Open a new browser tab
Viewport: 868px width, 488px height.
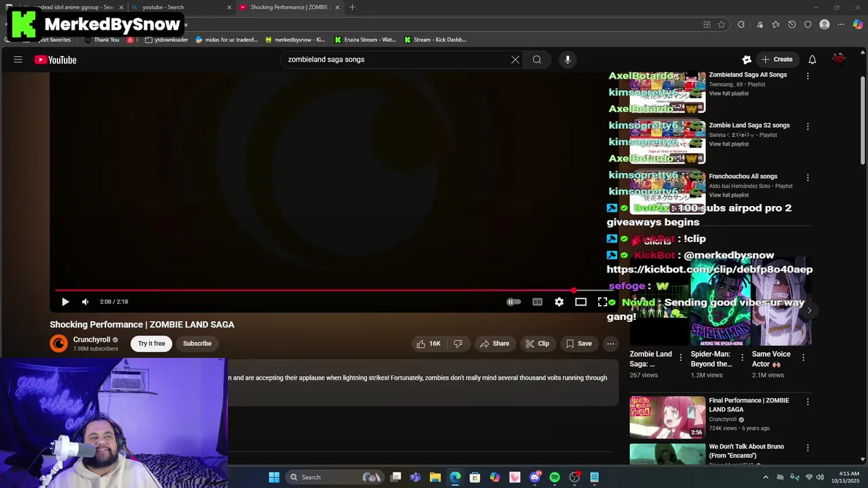click(x=352, y=7)
